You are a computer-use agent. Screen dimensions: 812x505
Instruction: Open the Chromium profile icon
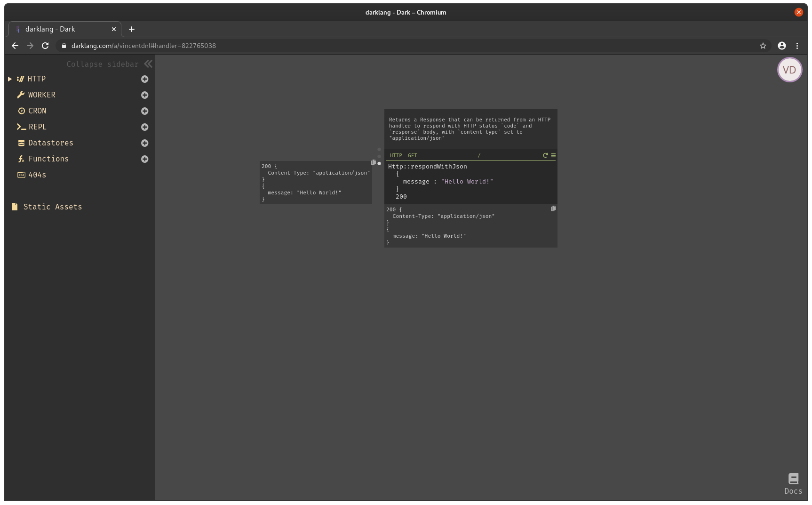(x=782, y=46)
